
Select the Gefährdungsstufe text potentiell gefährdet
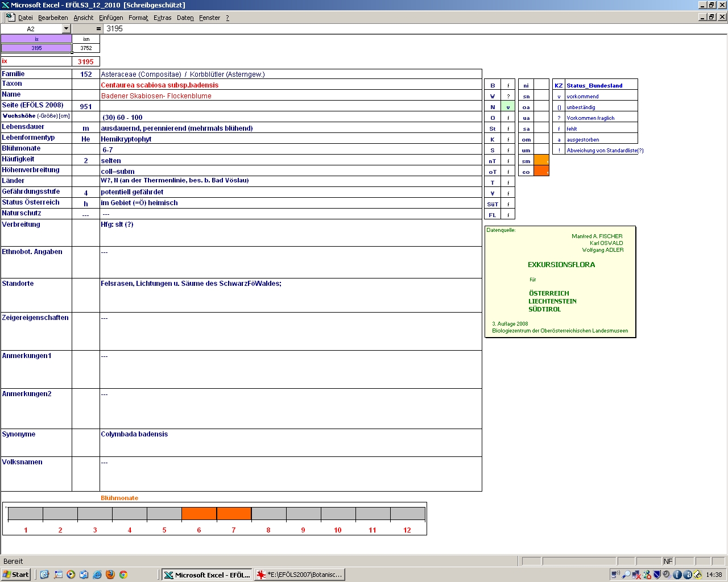pos(132,192)
